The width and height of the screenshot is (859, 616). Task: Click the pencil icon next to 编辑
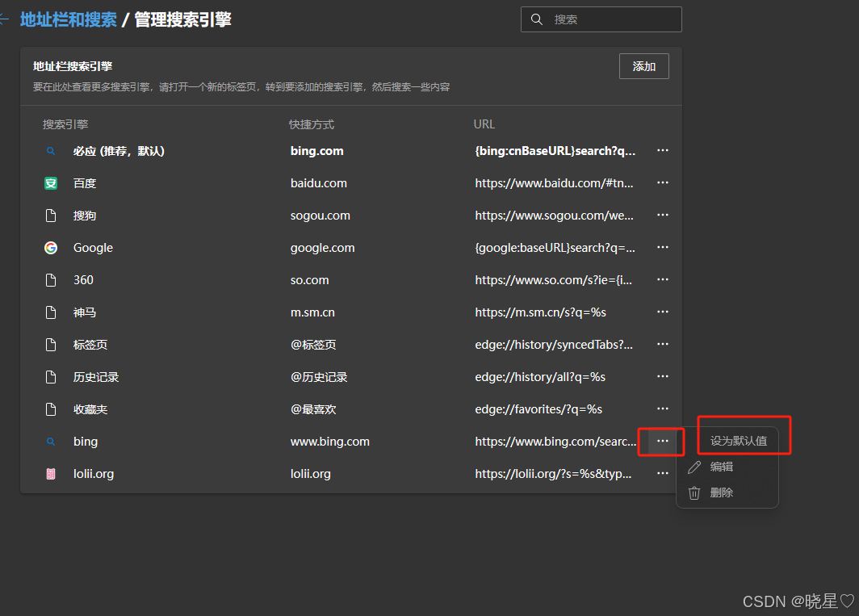click(x=694, y=467)
